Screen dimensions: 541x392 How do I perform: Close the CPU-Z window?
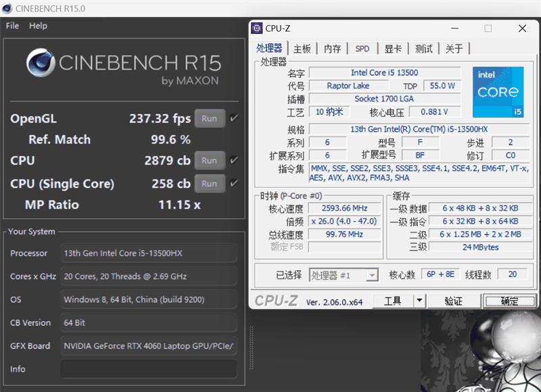tap(522, 28)
